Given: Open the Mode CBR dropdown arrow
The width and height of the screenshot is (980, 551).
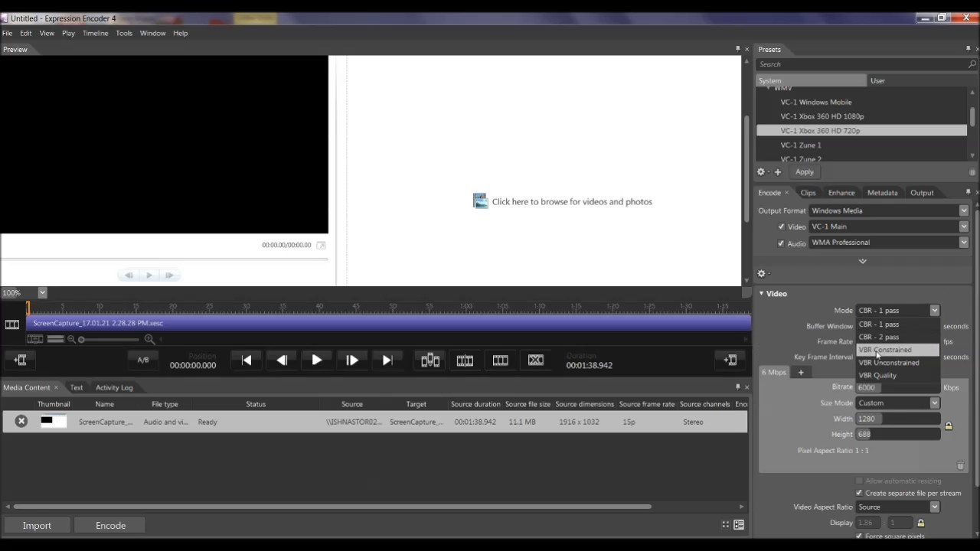Looking at the screenshot, I should [935, 311].
